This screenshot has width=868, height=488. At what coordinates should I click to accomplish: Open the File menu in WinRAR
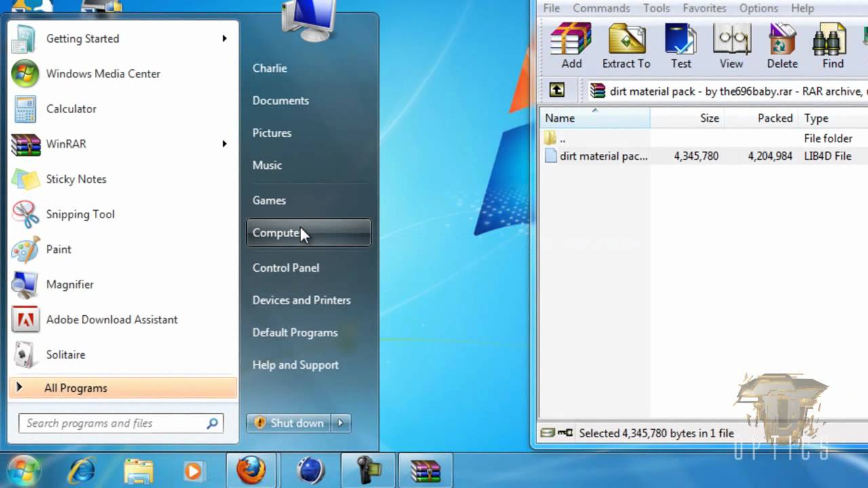click(x=551, y=8)
